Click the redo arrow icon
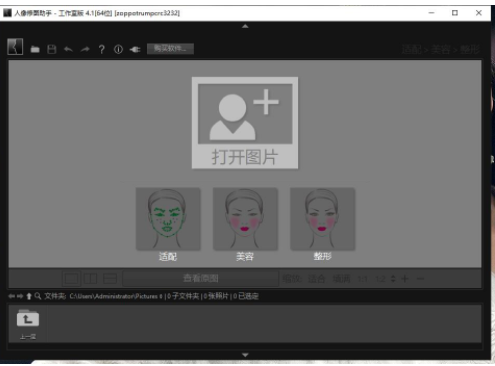The image size is (495, 366). pos(85,50)
